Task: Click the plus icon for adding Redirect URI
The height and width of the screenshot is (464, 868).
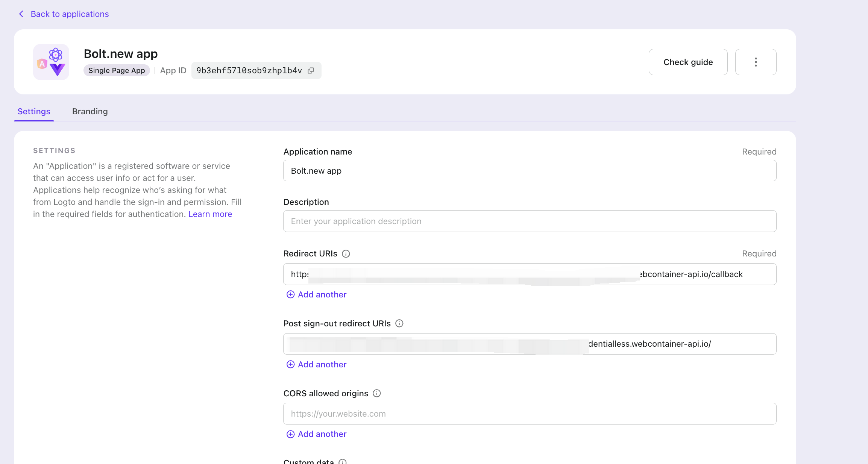Action: (x=290, y=294)
